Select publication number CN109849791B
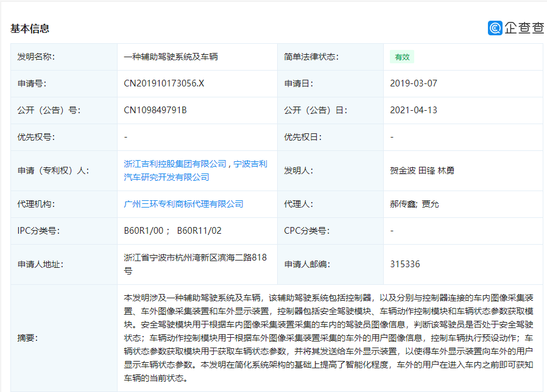The image size is (547, 392). 155,110
